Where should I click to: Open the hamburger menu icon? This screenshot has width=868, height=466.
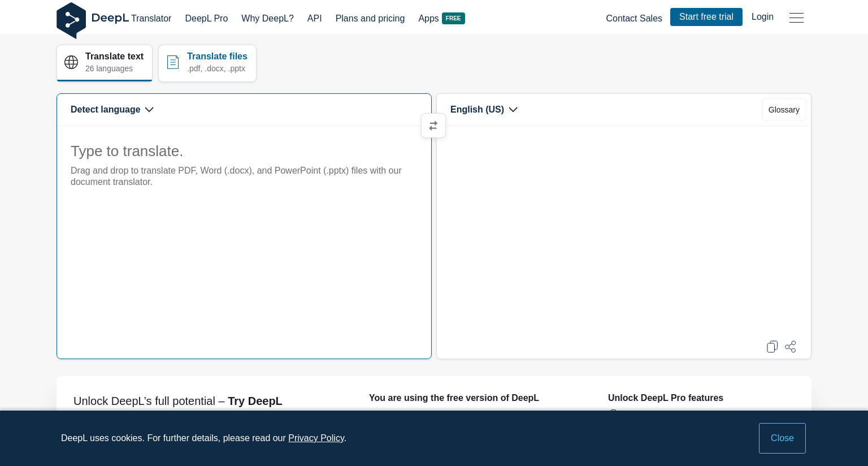click(x=796, y=18)
